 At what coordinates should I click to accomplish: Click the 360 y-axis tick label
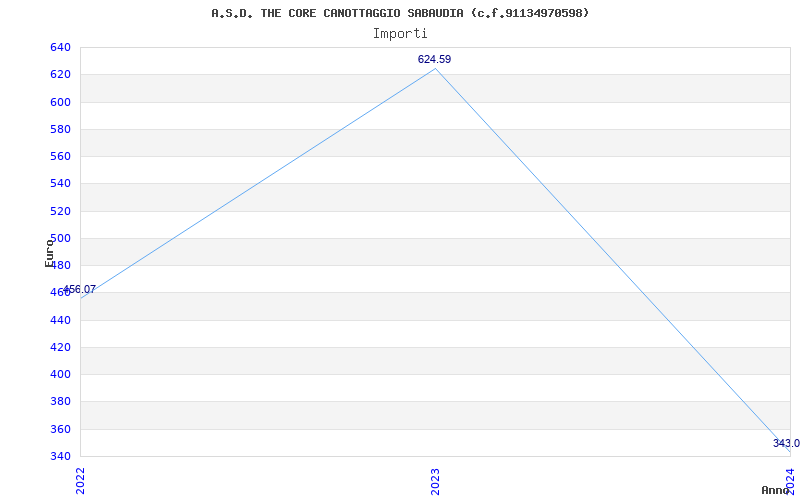click(60, 429)
